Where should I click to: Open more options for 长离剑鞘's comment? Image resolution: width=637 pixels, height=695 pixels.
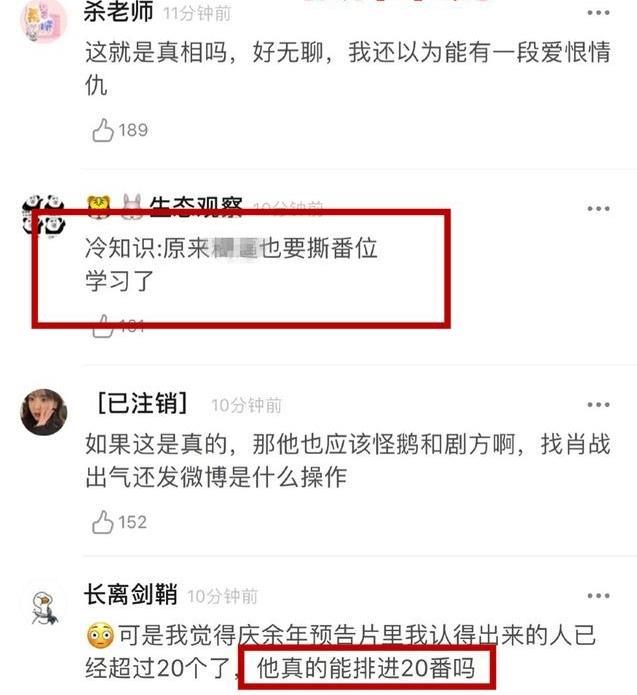(x=598, y=596)
